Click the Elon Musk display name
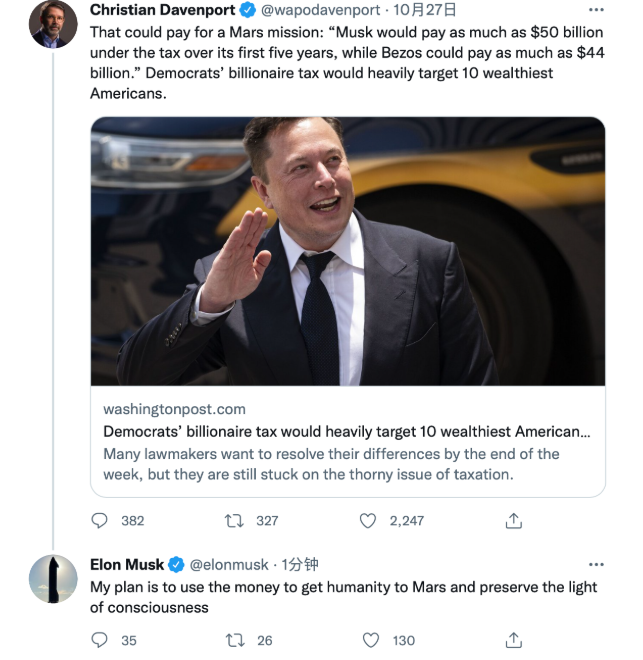The image size is (643, 660). click(x=126, y=565)
